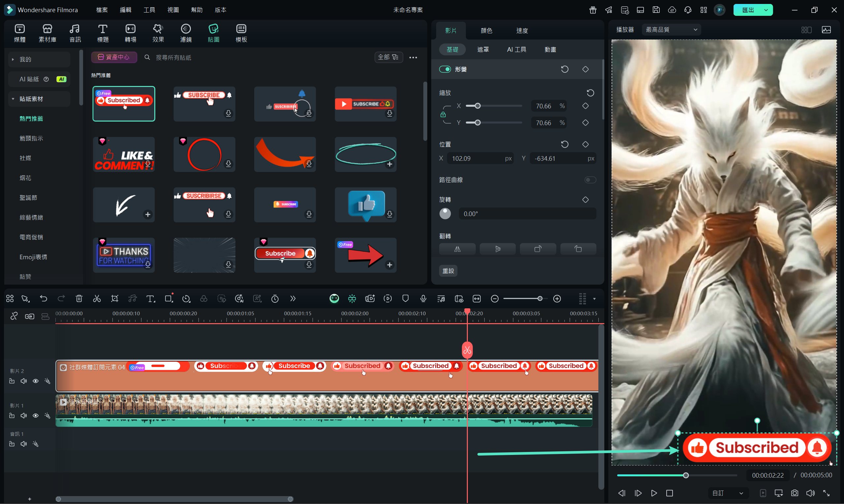The width and height of the screenshot is (844, 504).
Task: Click the gift icon in title bar
Action: (x=593, y=10)
